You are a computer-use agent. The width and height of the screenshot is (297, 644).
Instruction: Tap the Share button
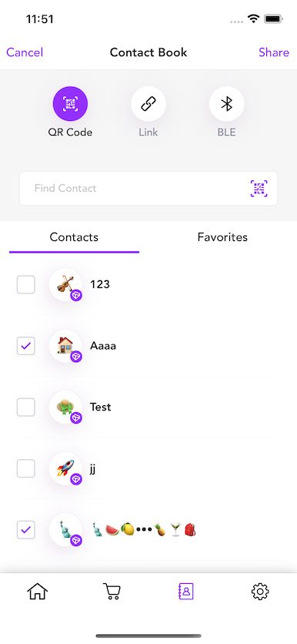(274, 52)
